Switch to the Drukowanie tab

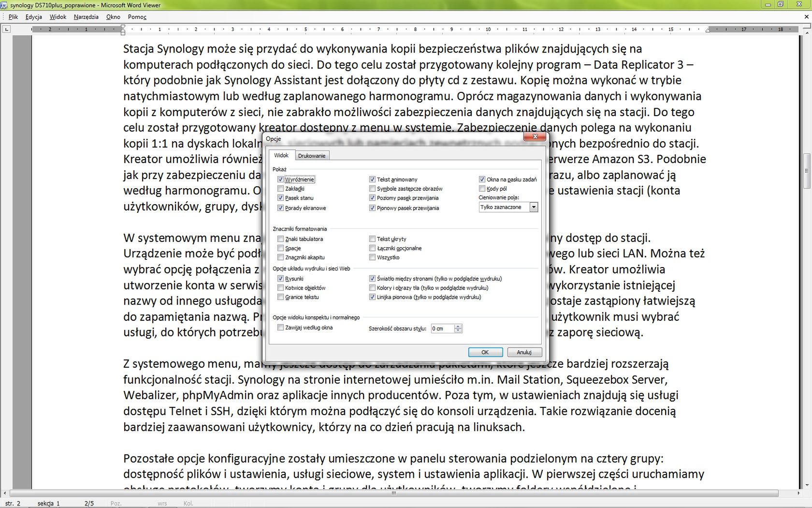click(312, 156)
